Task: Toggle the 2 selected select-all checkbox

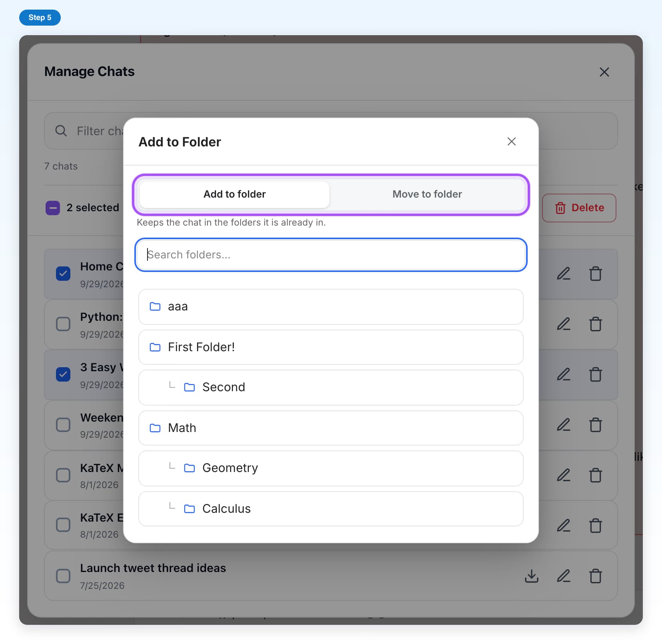Action: 53,208
